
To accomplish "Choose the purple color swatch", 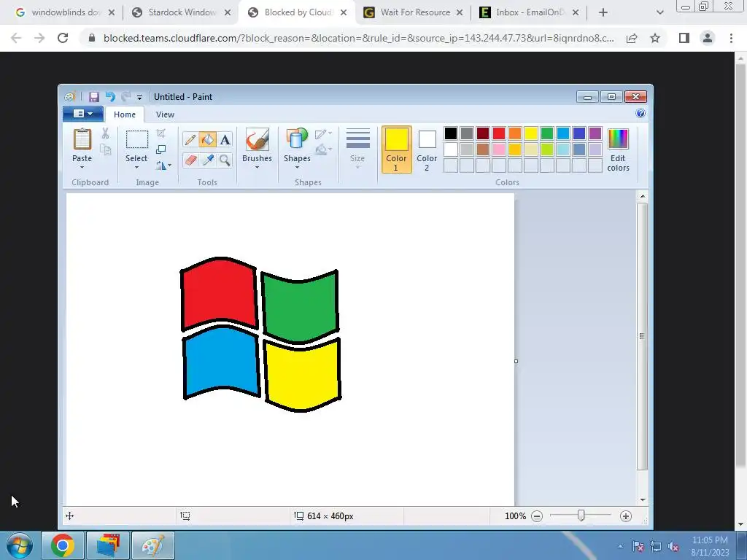I will (x=595, y=133).
